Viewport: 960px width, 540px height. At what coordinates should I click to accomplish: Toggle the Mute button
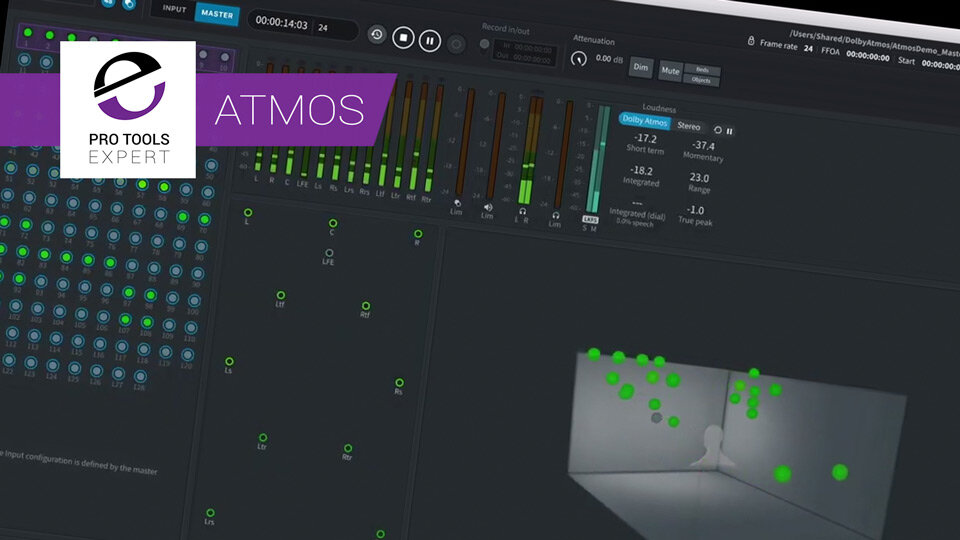tap(670, 71)
